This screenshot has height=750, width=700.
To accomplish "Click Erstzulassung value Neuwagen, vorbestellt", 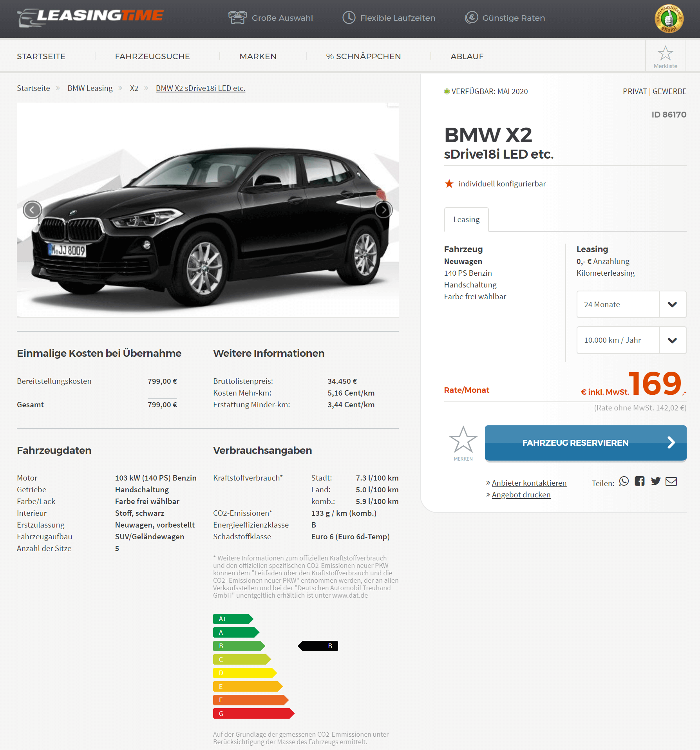I will click(155, 525).
